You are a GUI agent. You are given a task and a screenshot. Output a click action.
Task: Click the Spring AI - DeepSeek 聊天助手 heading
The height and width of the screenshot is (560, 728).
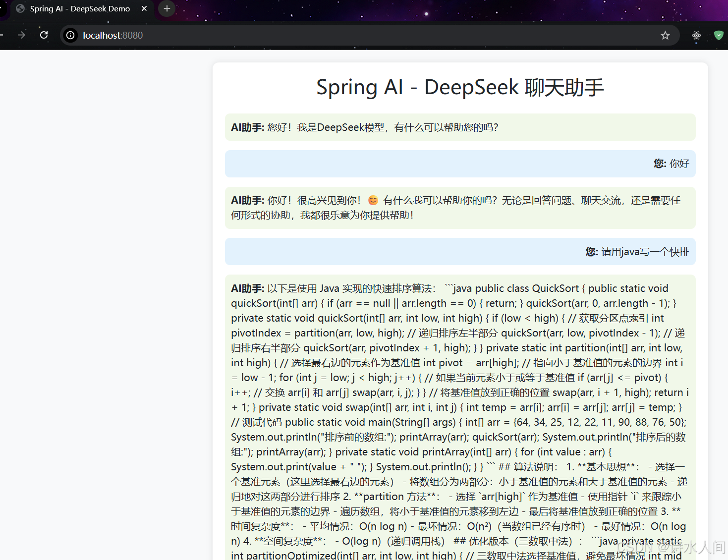(x=460, y=87)
